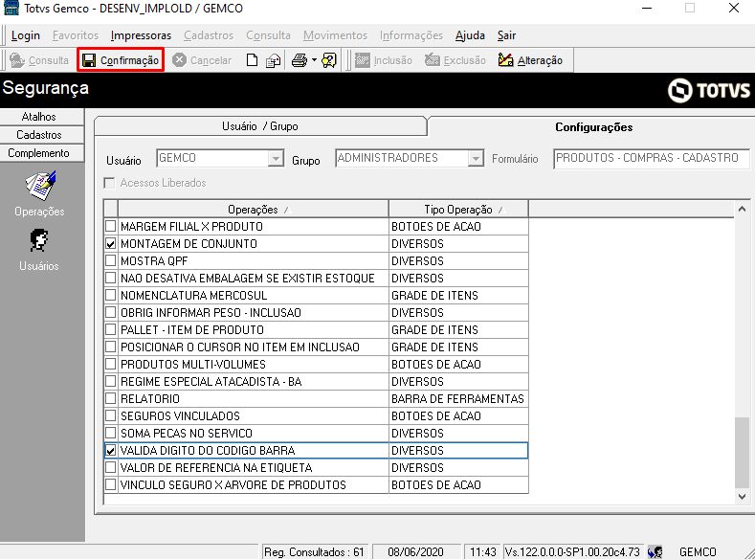This screenshot has width=755, height=560.
Task: Click the Totvs Gemco title bar app icon
Action: 11,9
